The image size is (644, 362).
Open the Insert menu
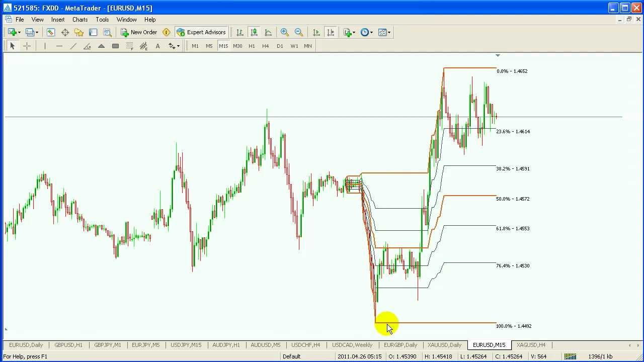point(58,20)
